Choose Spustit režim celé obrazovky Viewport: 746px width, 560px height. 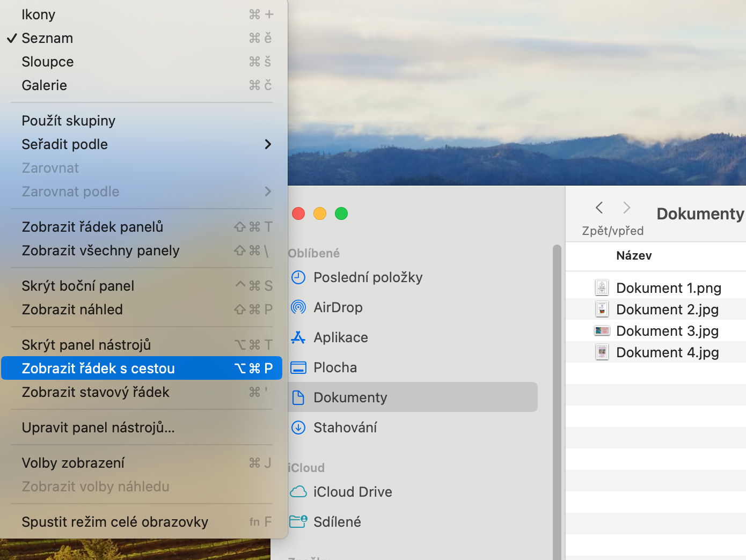(x=142, y=522)
